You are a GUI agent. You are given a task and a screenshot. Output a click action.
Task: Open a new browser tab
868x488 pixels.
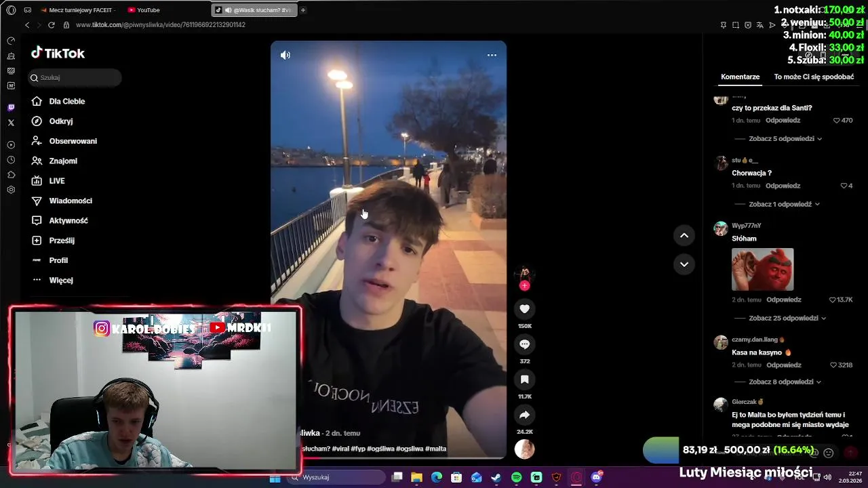tap(303, 10)
